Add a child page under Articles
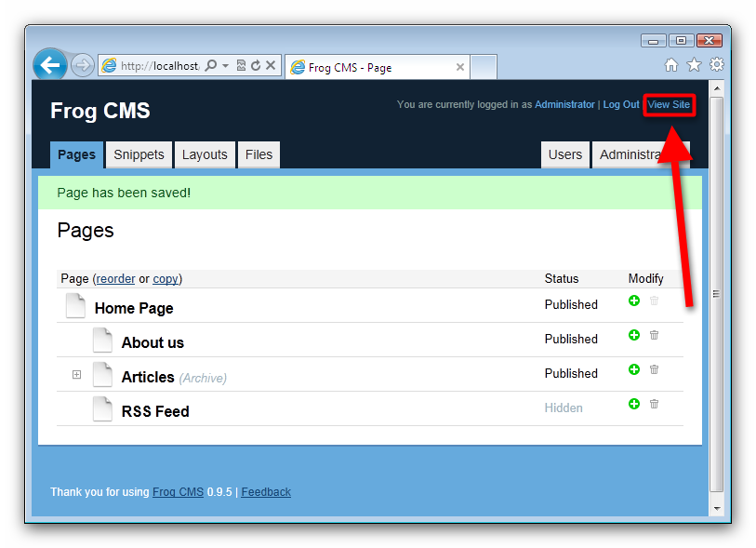The width and height of the screenshot is (756, 548). tap(634, 369)
